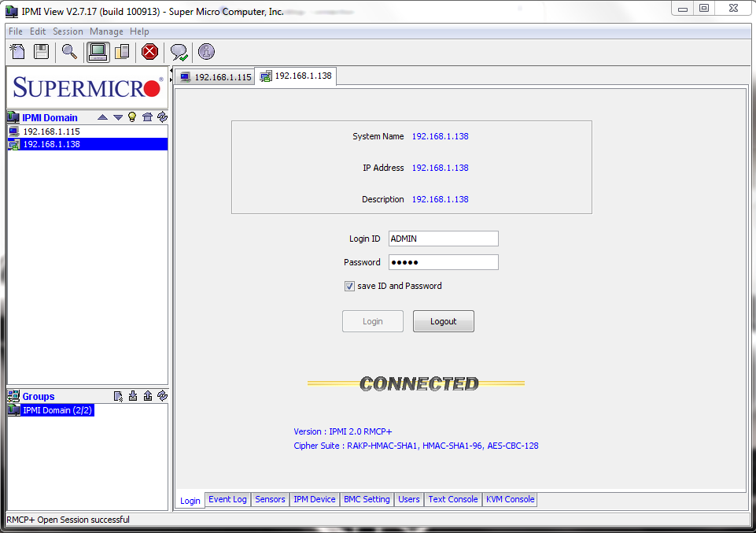Screen dimensions: 756x533
Task: Click the speech bubble checkmark icon
Action: click(x=179, y=52)
